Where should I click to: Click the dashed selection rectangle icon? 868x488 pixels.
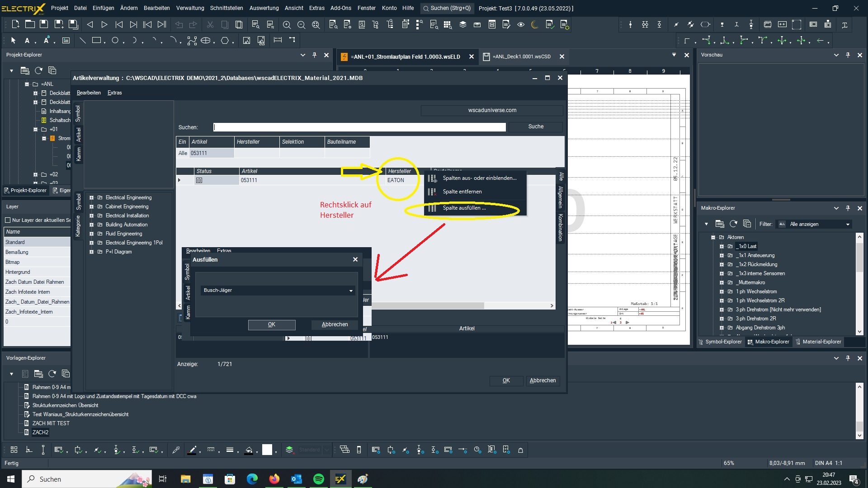797,24
